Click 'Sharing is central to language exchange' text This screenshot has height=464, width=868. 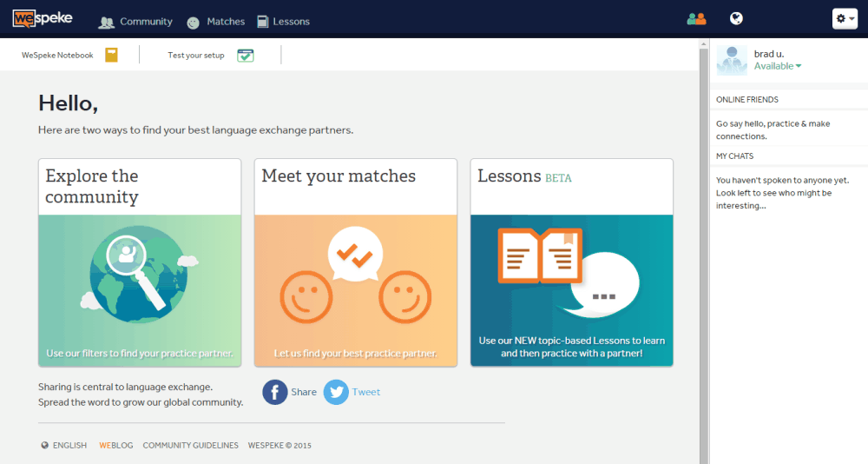point(125,387)
